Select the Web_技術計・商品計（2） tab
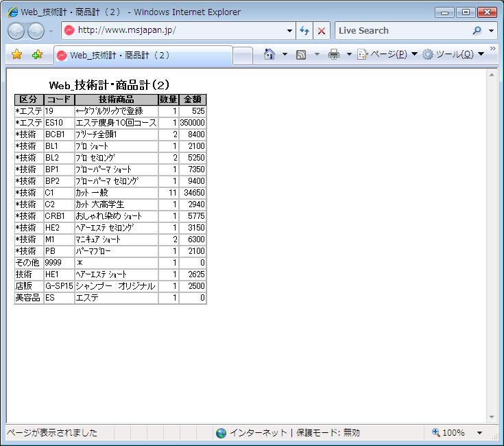Screen dimensions: 504x446 click(x=143, y=56)
